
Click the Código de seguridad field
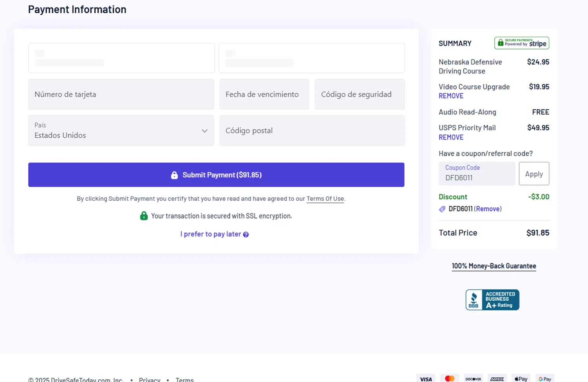point(359,94)
